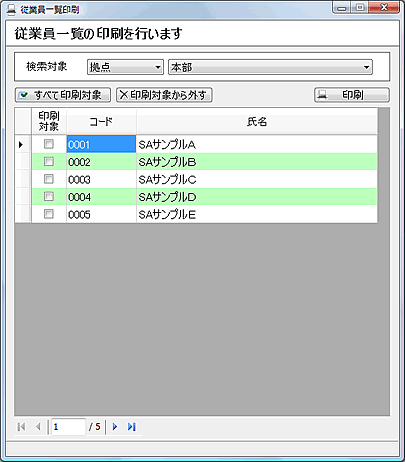Check the print target box for 0001
The height and width of the screenshot is (462, 405).
point(49,144)
